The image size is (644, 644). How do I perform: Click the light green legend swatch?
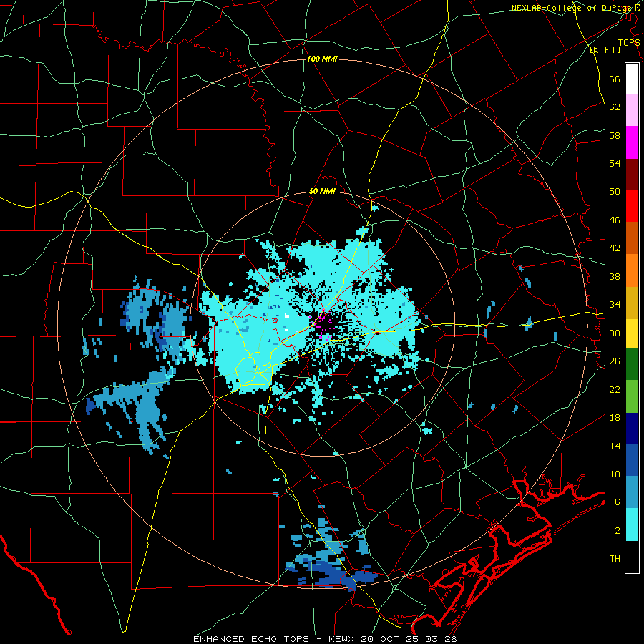click(x=632, y=396)
